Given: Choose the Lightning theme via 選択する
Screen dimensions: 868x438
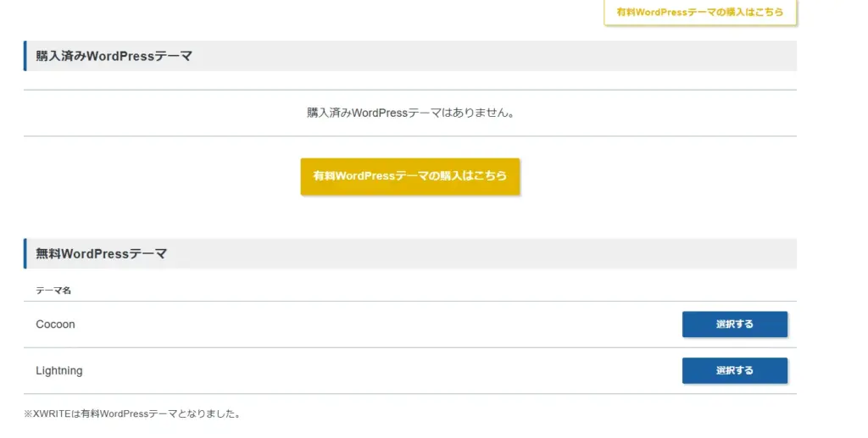Looking at the screenshot, I should pos(734,370).
